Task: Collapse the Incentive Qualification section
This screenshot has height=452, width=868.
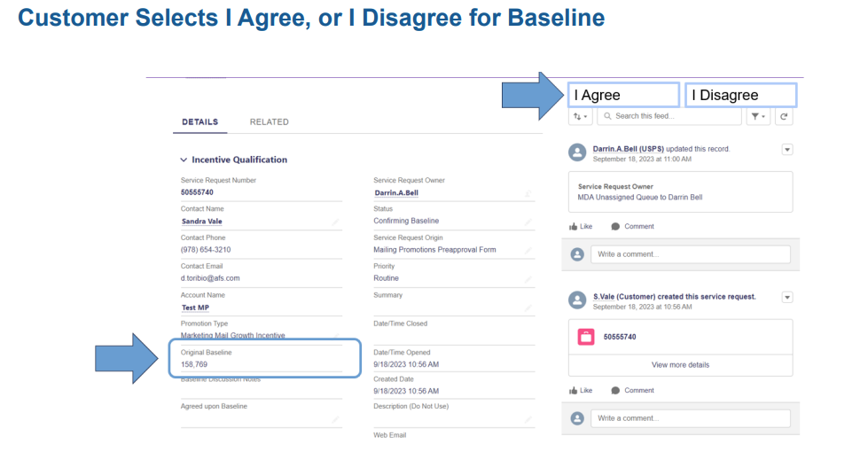Action: click(x=184, y=160)
